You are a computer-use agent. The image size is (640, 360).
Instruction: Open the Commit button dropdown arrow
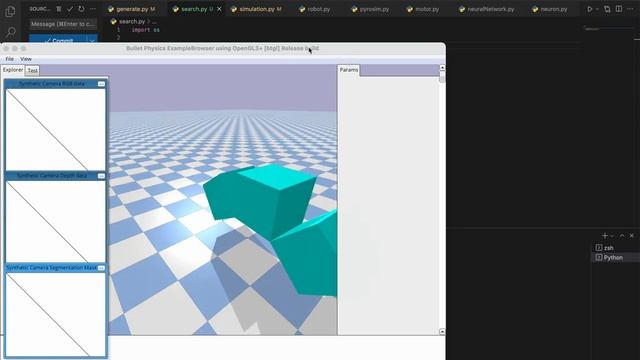[x=92, y=40]
